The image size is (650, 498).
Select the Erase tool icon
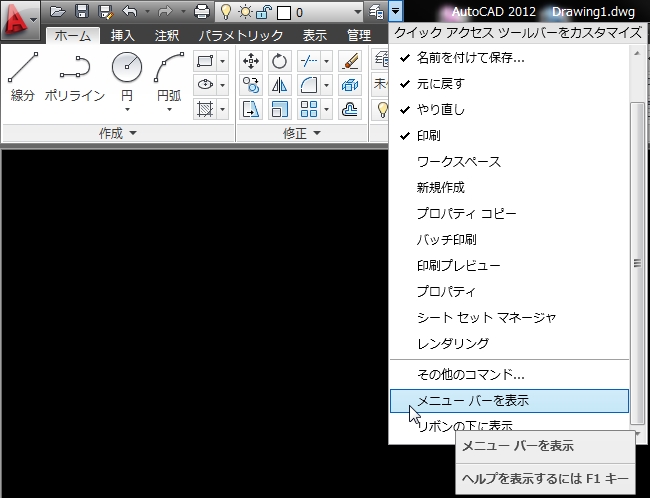click(x=349, y=61)
